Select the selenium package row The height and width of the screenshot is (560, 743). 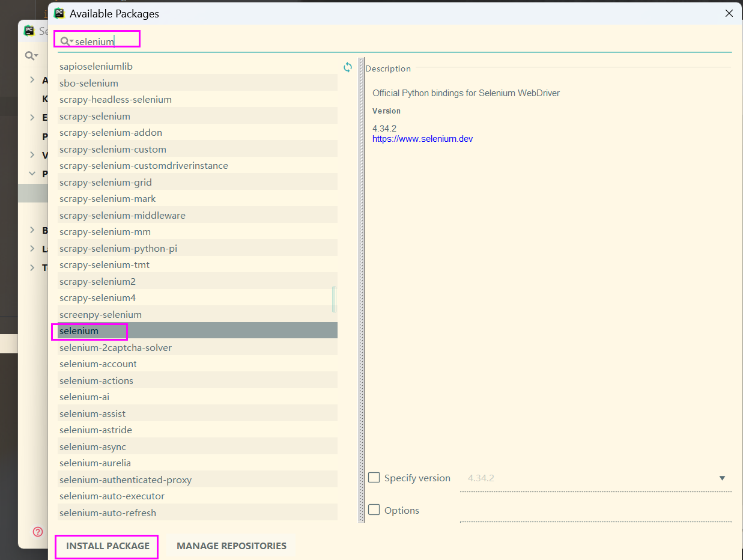198,330
